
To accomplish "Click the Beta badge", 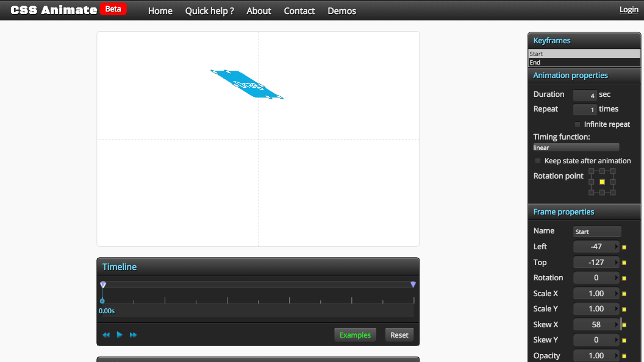I will point(113,9).
